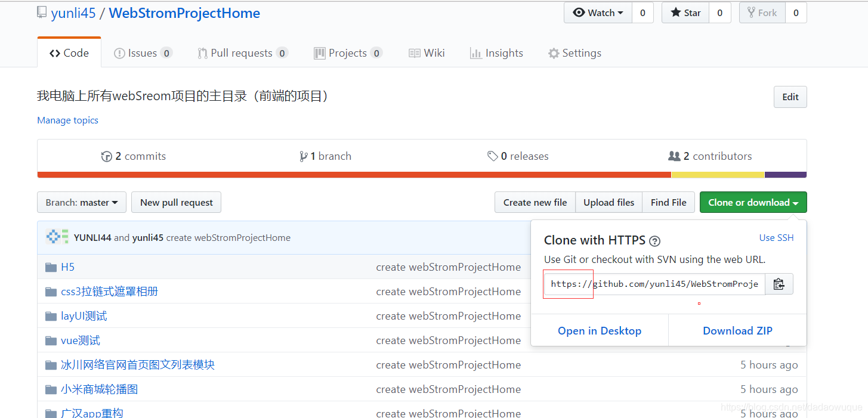This screenshot has height=418, width=868.
Task: Click the branch icon next to 1 branch
Action: pyautogui.click(x=304, y=156)
